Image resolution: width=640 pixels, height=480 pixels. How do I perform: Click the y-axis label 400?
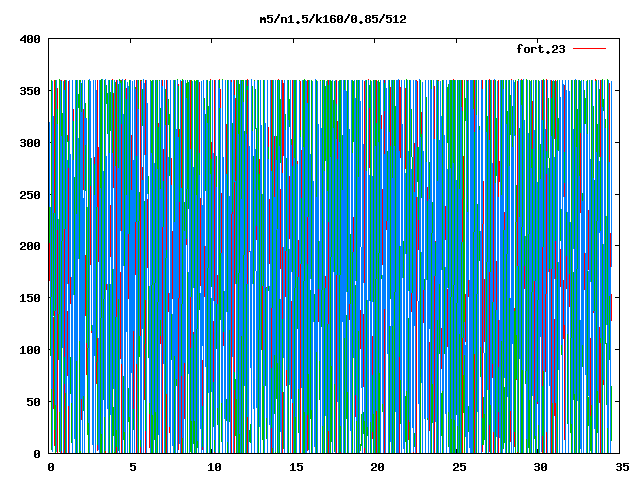[30, 39]
